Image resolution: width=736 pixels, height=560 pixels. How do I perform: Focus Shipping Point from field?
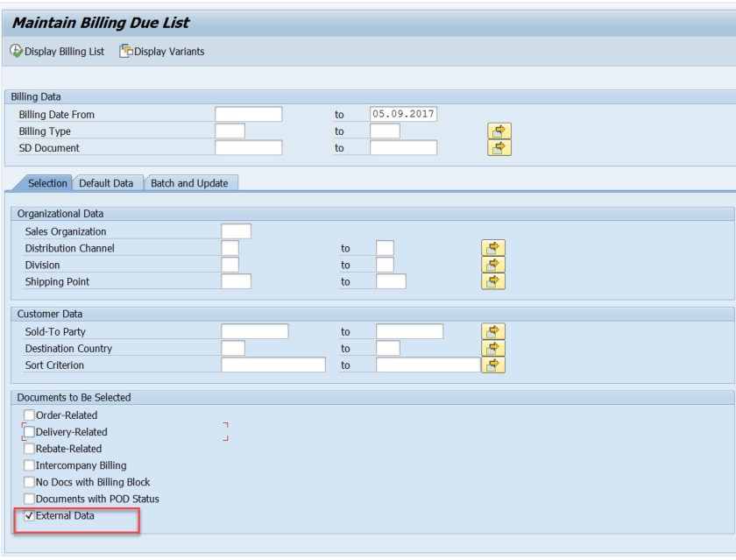tap(236, 281)
